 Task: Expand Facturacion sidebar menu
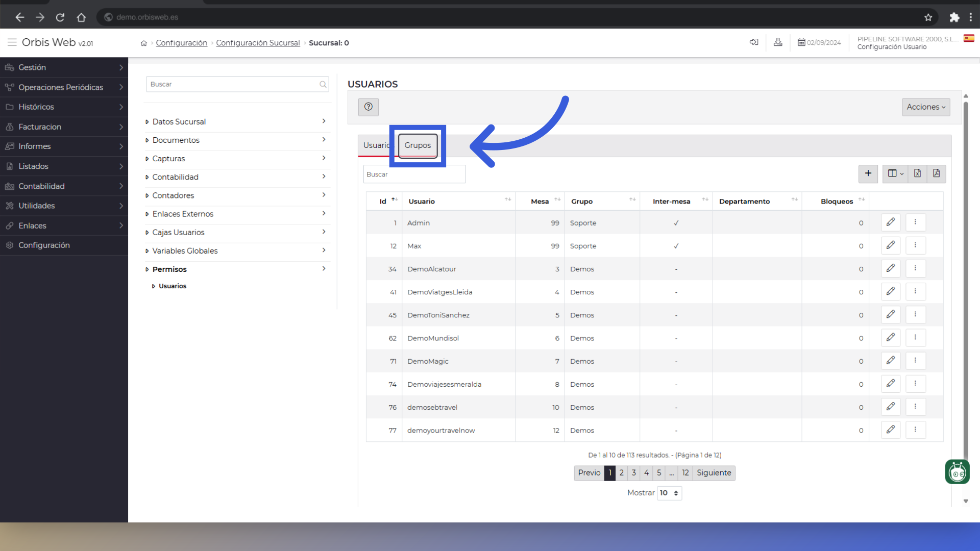[x=64, y=127]
